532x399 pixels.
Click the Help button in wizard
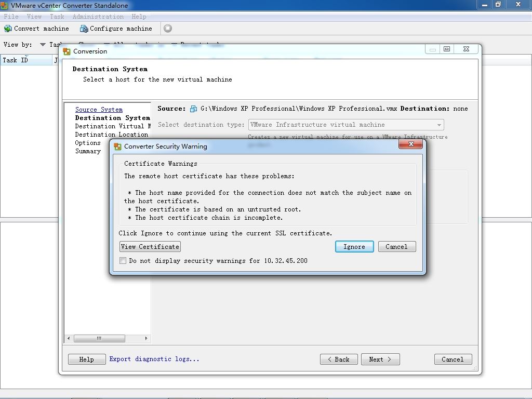click(87, 360)
